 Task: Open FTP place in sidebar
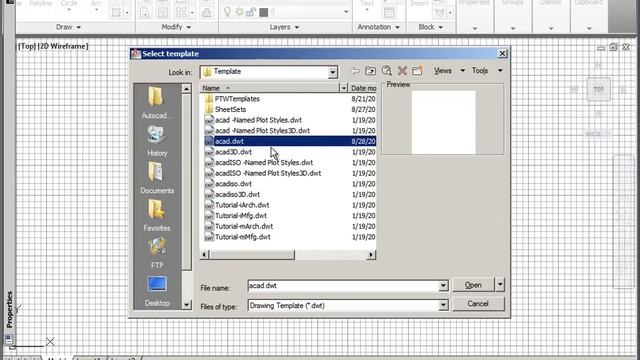(x=157, y=253)
